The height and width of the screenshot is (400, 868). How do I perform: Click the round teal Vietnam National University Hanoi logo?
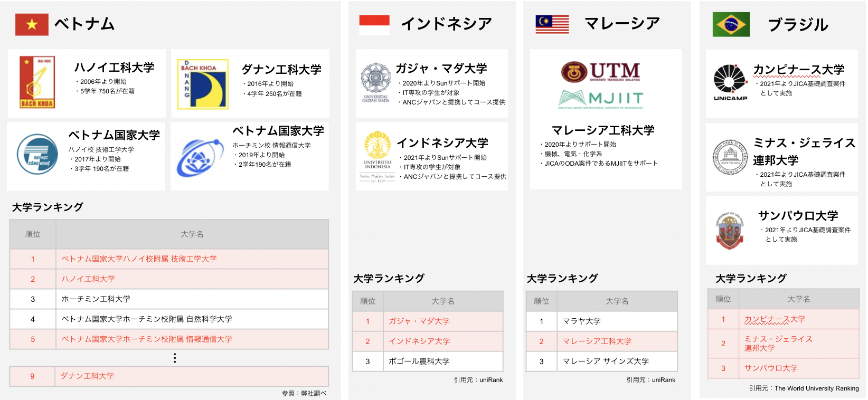click(37, 154)
